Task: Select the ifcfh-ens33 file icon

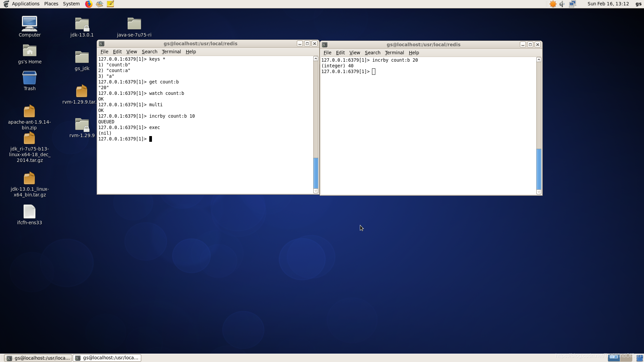Action: pos(30,212)
